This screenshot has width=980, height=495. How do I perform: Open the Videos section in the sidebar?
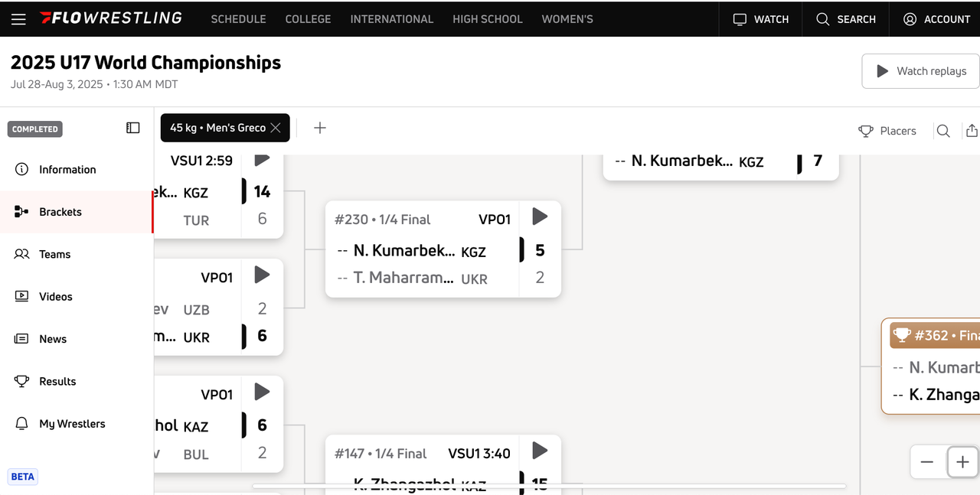click(56, 296)
